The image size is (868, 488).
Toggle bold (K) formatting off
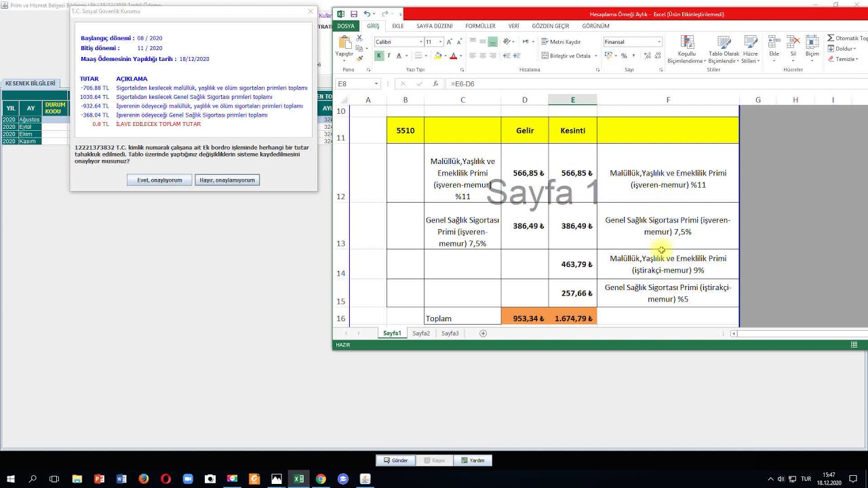pyautogui.click(x=379, y=56)
